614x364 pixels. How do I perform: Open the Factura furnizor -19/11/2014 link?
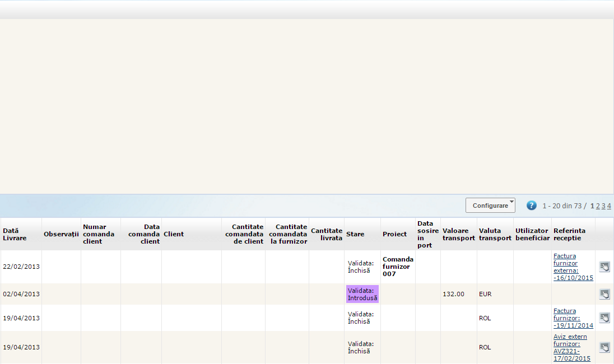tap(573, 318)
